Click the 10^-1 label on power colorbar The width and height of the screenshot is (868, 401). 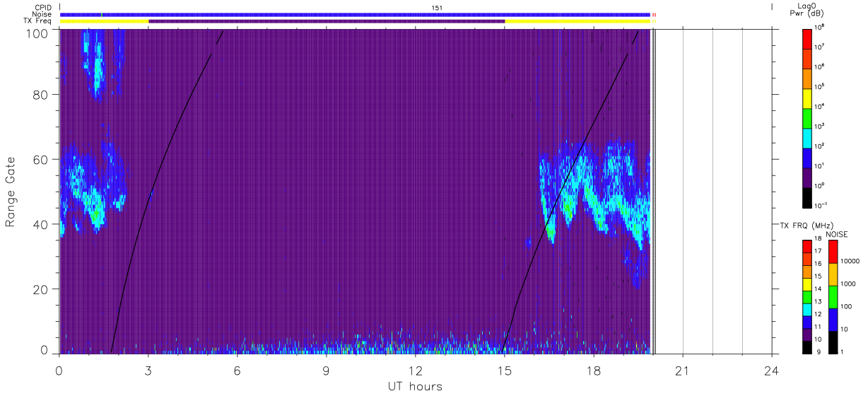click(x=821, y=205)
